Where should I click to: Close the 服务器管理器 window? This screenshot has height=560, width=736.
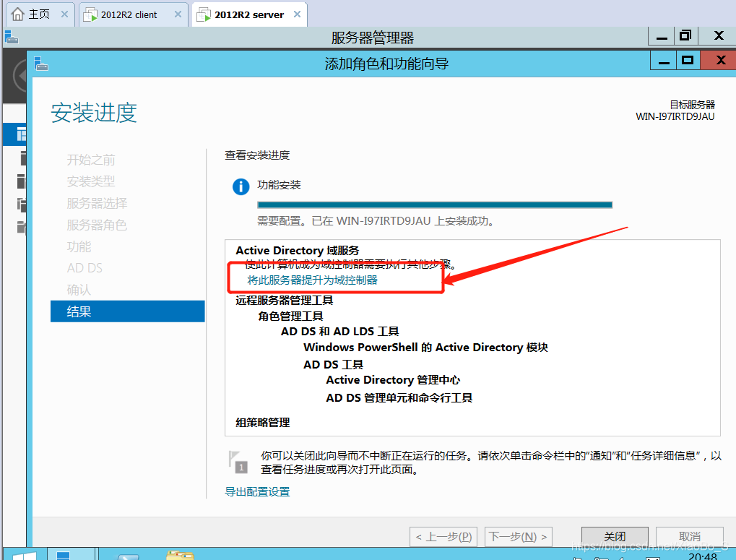[x=718, y=36]
